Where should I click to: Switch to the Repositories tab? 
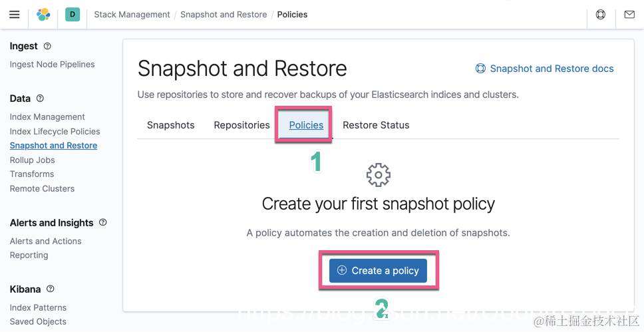(x=242, y=125)
